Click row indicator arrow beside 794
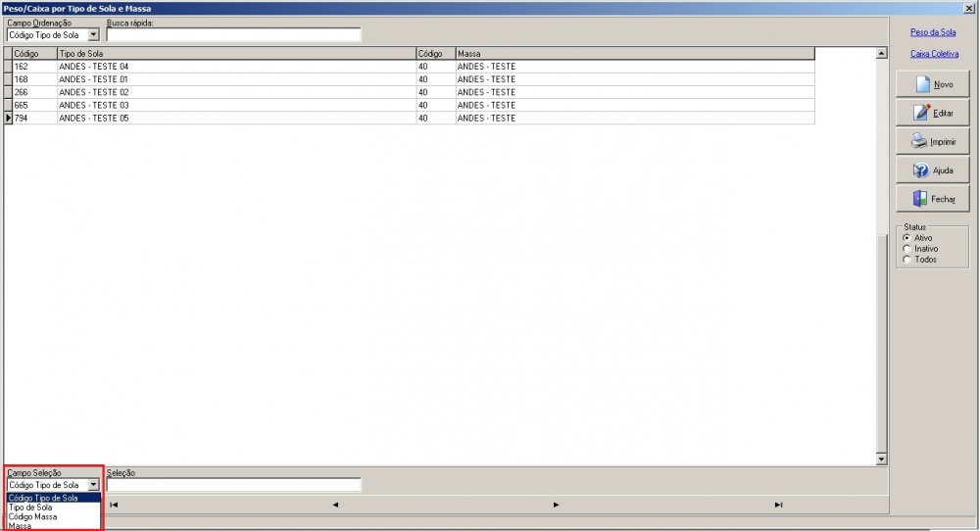 point(8,119)
